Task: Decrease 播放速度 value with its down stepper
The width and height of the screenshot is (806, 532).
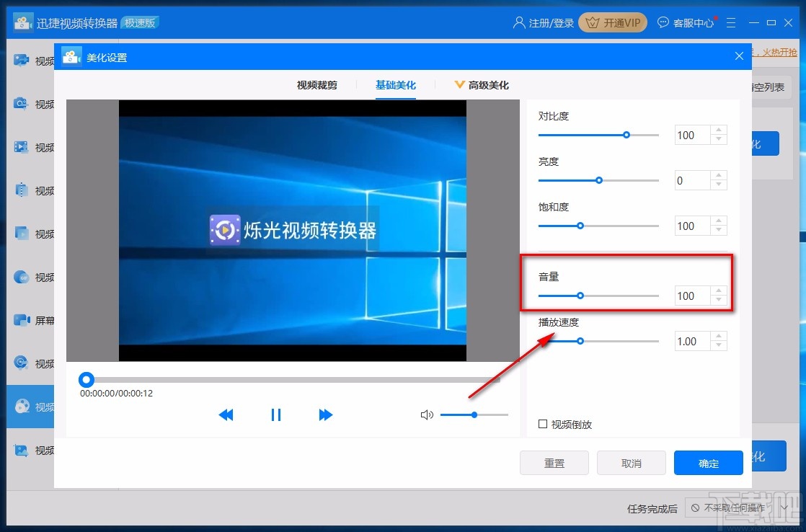Action: pyautogui.click(x=718, y=345)
